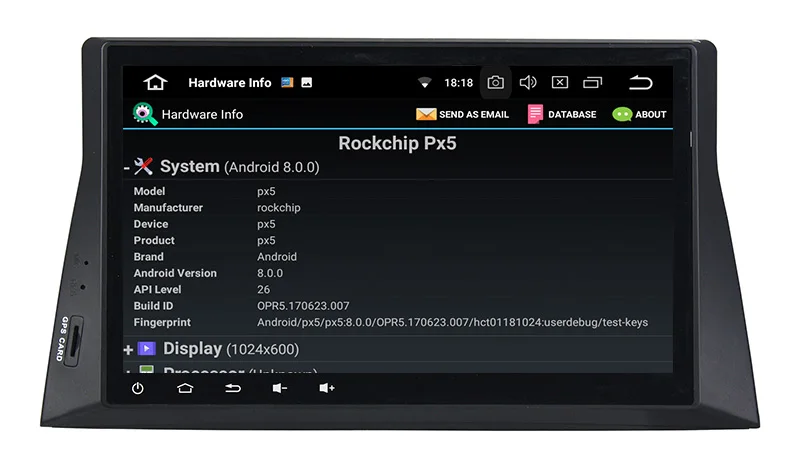Tap the power button in bottom bar
The width and height of the screenshot is (800, 461).
(x=138, y=389)
